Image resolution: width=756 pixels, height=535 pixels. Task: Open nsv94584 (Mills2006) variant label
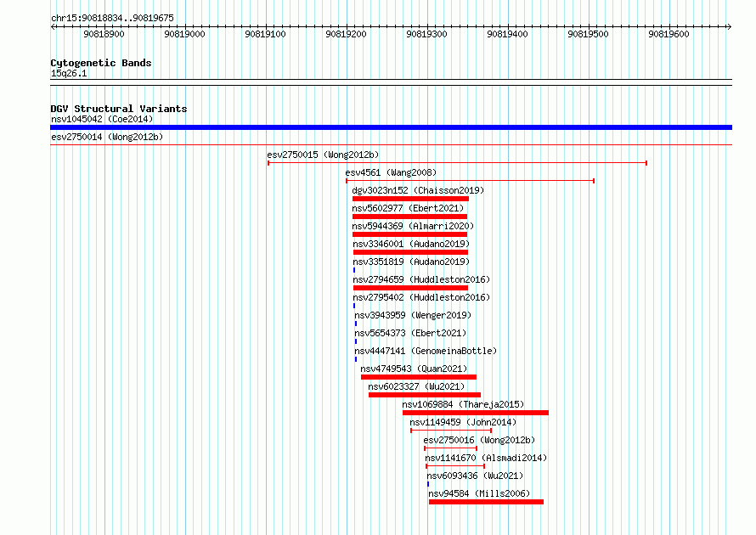479,493
